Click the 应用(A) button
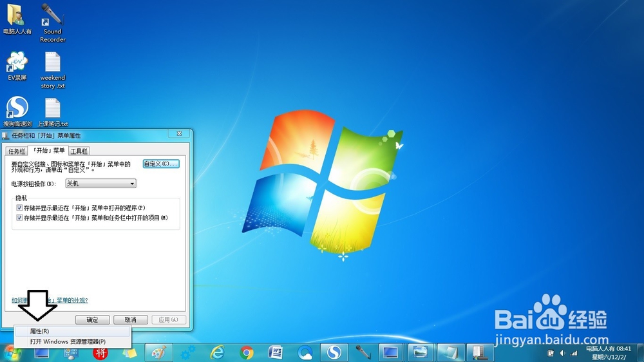The image size is (644, 362). tap(168, 319)
